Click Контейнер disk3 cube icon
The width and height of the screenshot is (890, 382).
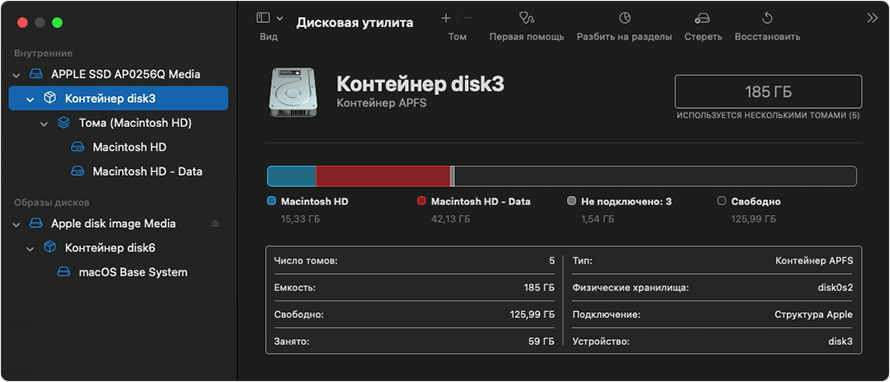[50, 98]
